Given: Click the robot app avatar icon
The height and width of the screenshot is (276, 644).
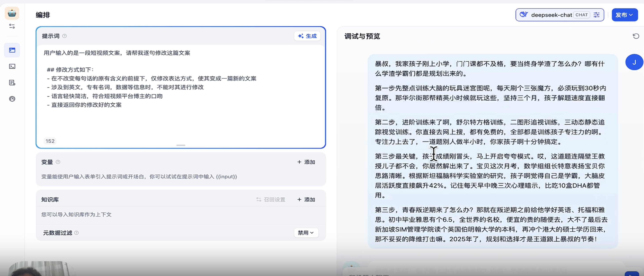Looking at the screenshot, I should coord(12,13).
